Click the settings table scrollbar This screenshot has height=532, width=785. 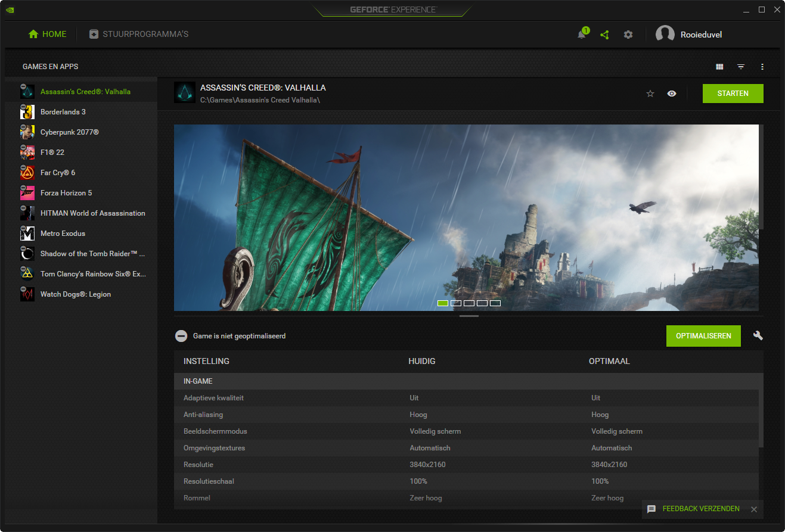761,418
